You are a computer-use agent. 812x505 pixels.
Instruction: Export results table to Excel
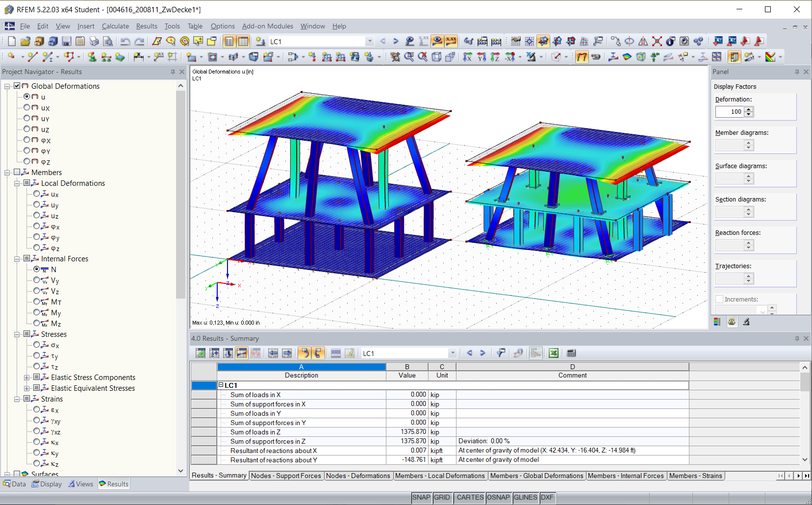click(x=554, y=353)
